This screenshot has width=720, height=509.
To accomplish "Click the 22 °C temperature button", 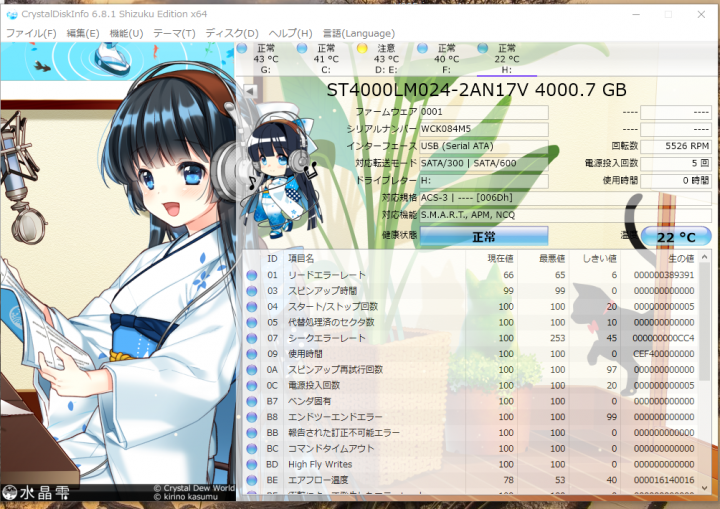I will (676, 237).
